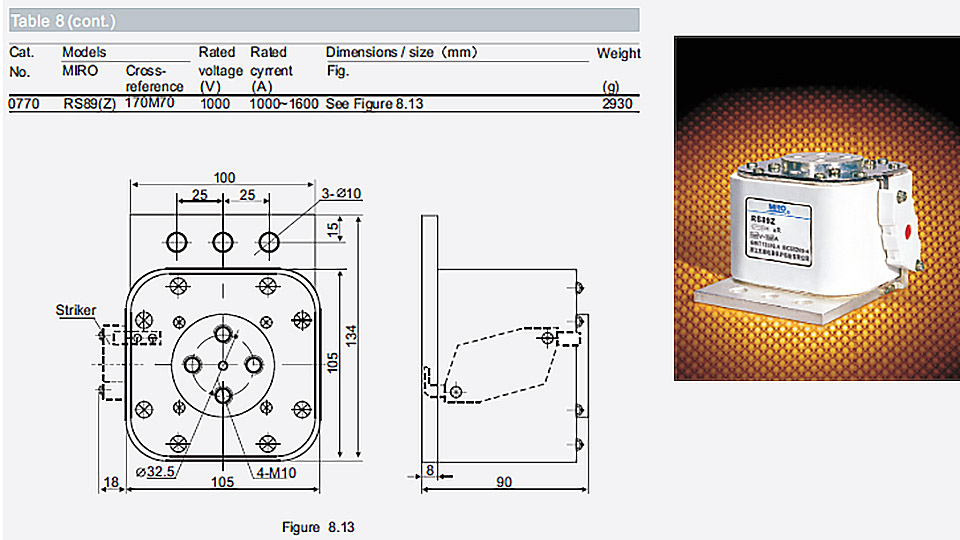
Task: Click the 'Table 8 (cont.)' header
Action: [x=63, y=21]
